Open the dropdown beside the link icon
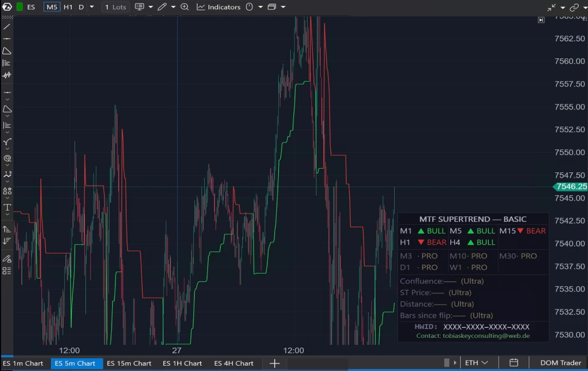The width and height of the screenshot is (588, 371). 585,8
